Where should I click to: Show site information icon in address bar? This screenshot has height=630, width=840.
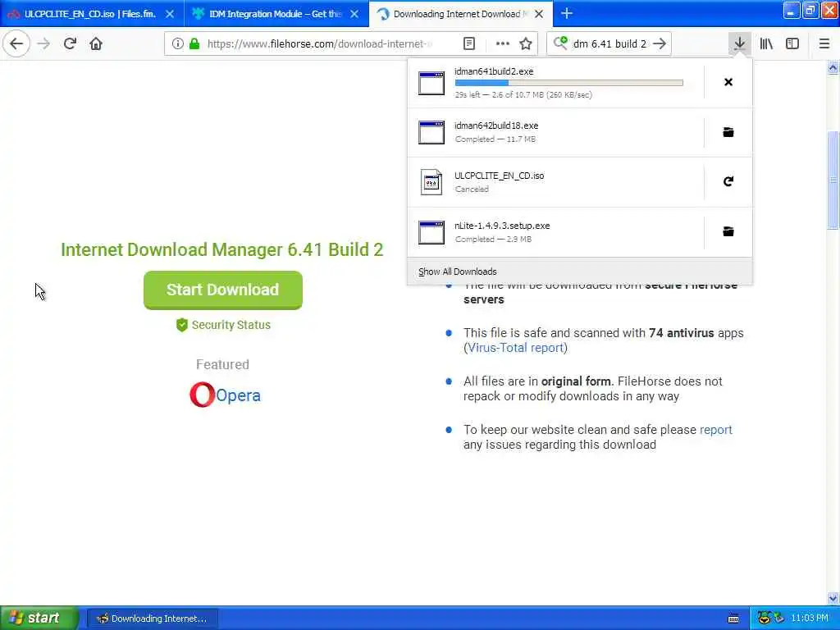pos(177,44)
